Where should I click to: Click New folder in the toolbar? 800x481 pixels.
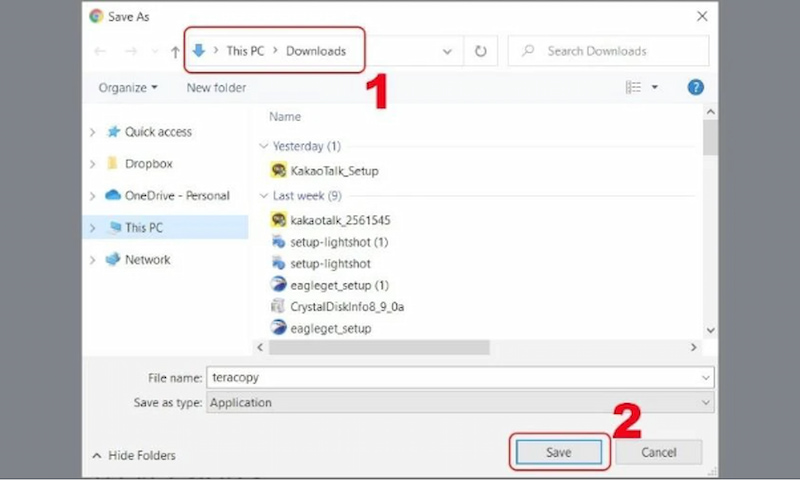pos(216,88)
